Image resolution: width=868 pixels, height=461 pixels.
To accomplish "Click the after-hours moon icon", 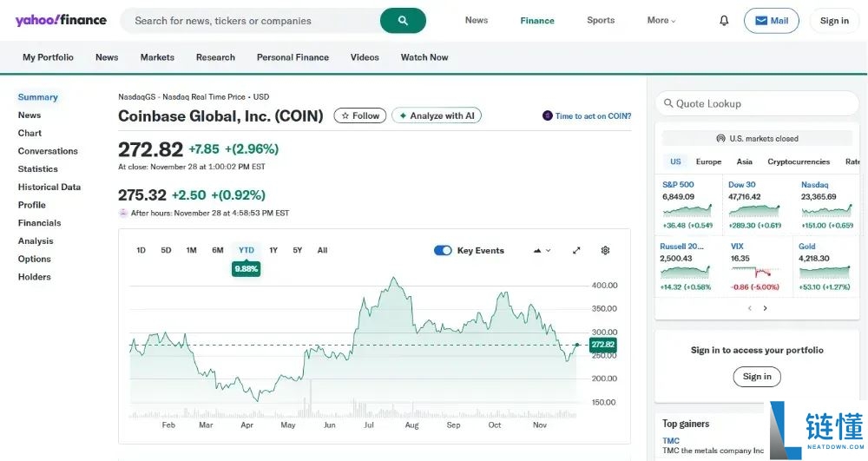I will point(123,213).
